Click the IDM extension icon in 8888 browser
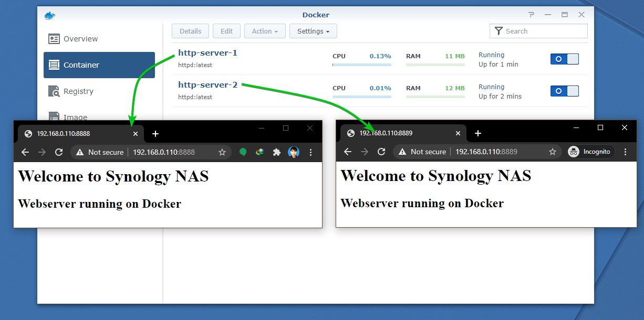The width and height of the screenshot is (644, 320). click(x=259, y=152)
